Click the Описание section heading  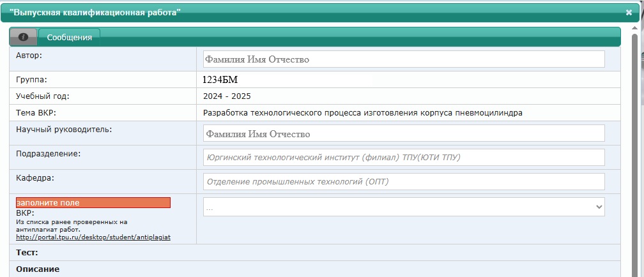pos(38,269)
